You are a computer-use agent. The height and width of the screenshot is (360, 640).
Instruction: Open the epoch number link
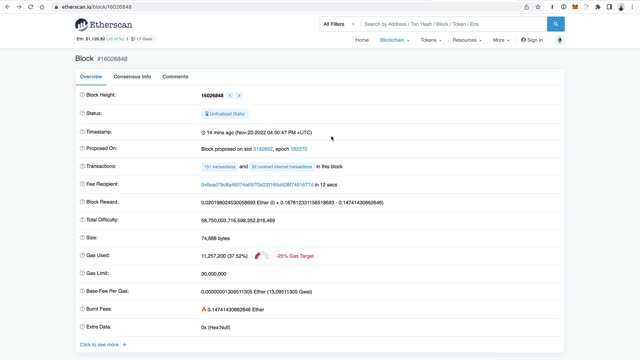tap(299, 149)
